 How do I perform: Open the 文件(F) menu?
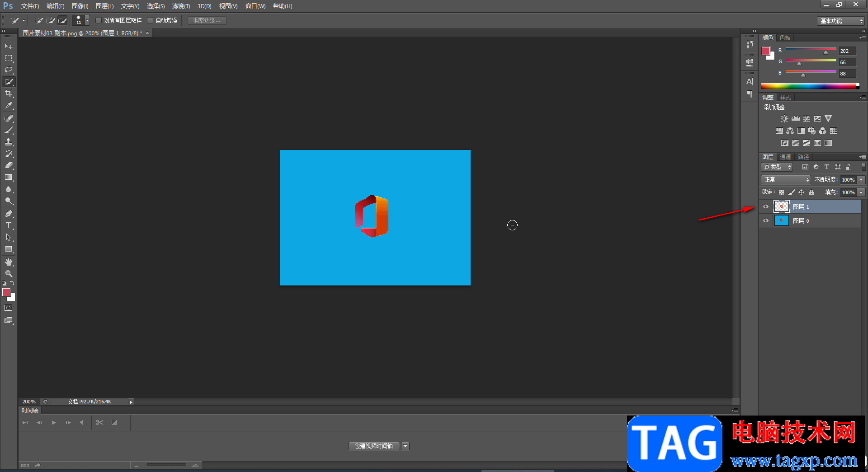pos(30,6)
